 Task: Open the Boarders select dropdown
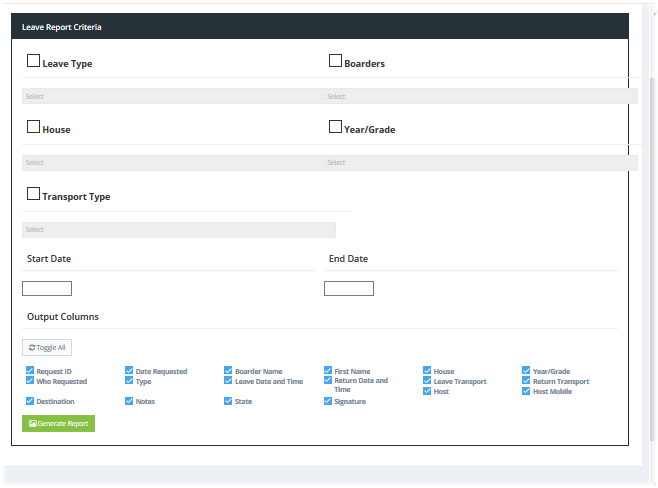click(x=481, y=96)
